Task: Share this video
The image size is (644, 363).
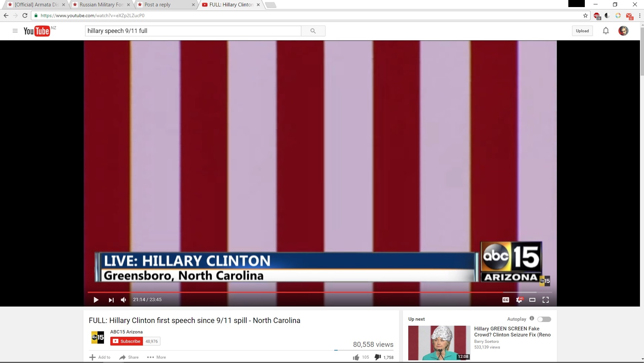Action: point(129,357)
